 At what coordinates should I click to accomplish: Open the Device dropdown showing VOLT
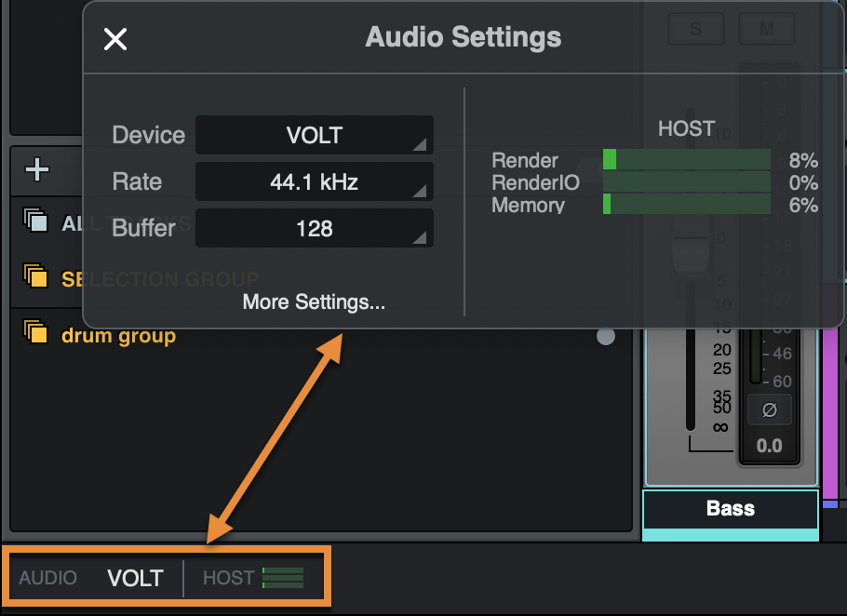(314, 135)
